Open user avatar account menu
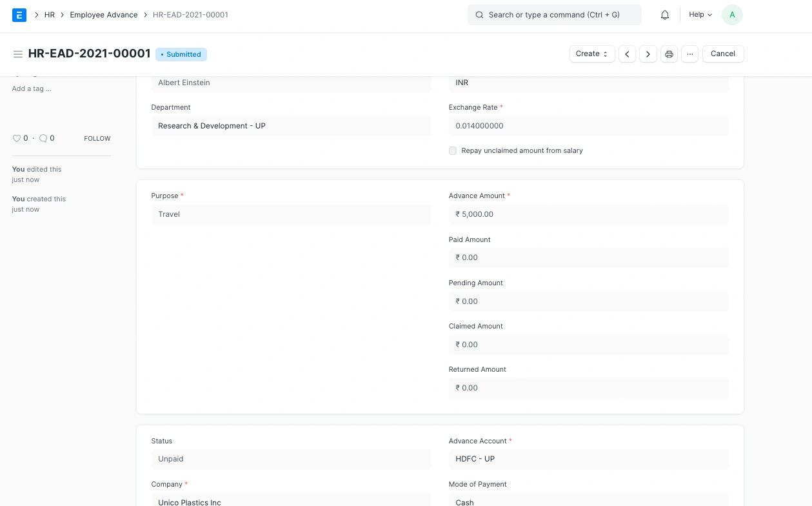Screen dimensions: 812x506 click(732, 15)
